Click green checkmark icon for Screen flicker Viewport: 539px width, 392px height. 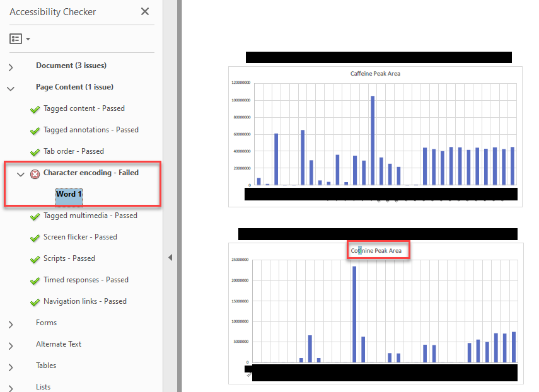point(35,238)
